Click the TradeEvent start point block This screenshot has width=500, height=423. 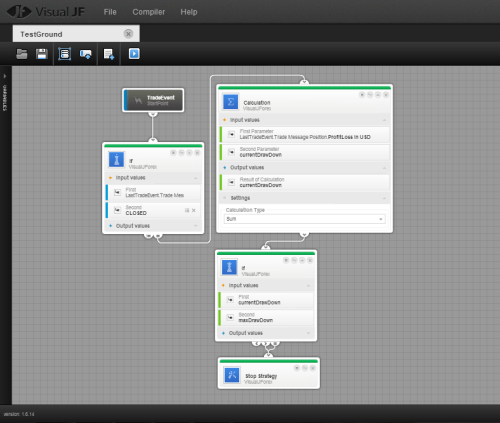point(153,100)
